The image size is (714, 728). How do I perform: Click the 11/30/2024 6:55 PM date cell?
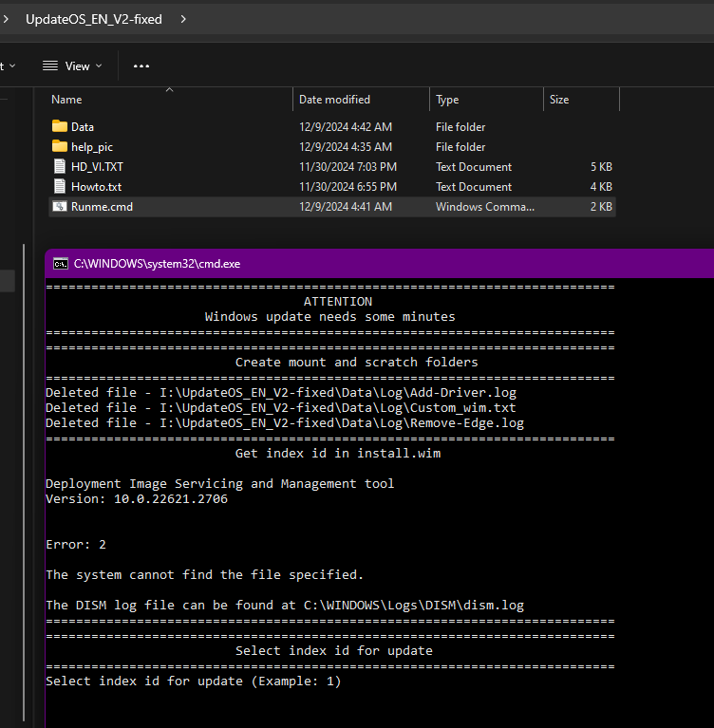[348, 187]
